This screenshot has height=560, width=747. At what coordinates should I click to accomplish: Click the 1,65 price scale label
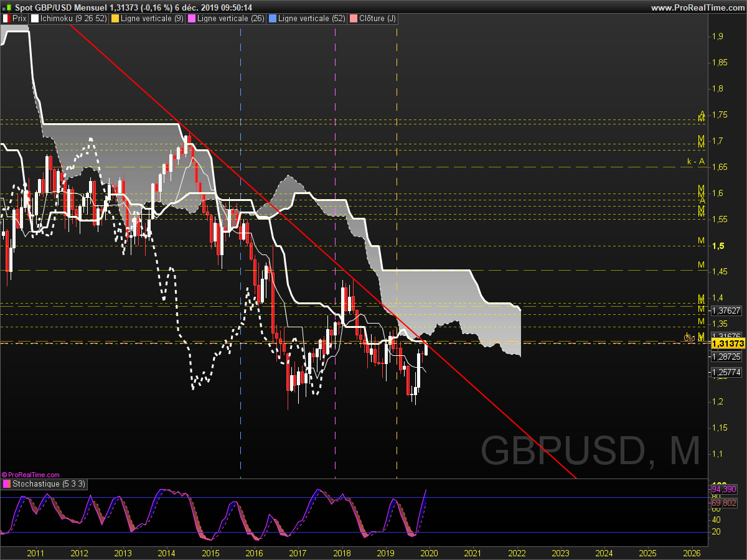coord(720,167)
